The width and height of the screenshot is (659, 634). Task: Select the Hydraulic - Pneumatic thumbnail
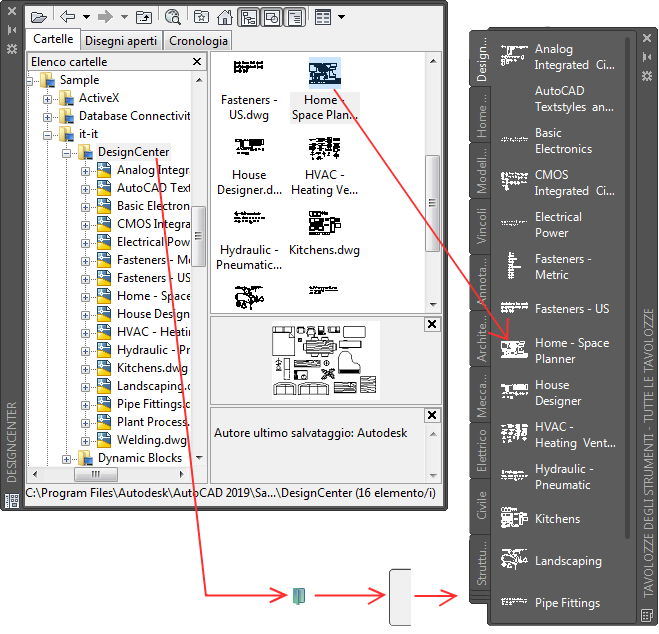tap(249, 241)
